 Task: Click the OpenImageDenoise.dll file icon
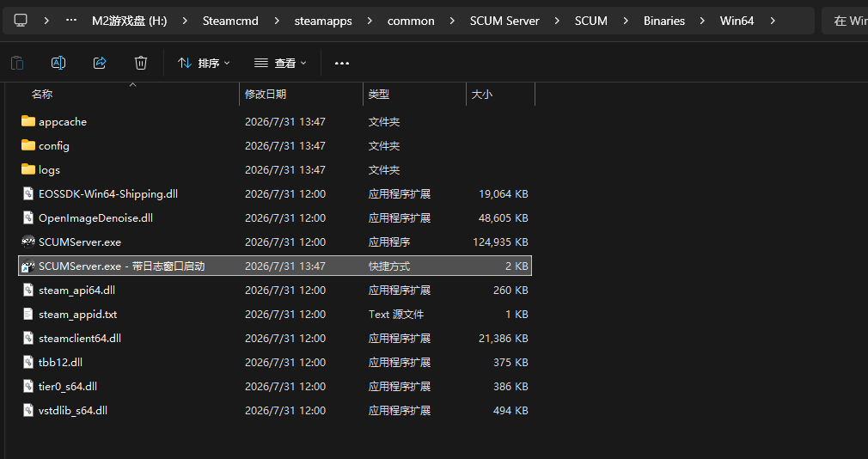[28, 217]
